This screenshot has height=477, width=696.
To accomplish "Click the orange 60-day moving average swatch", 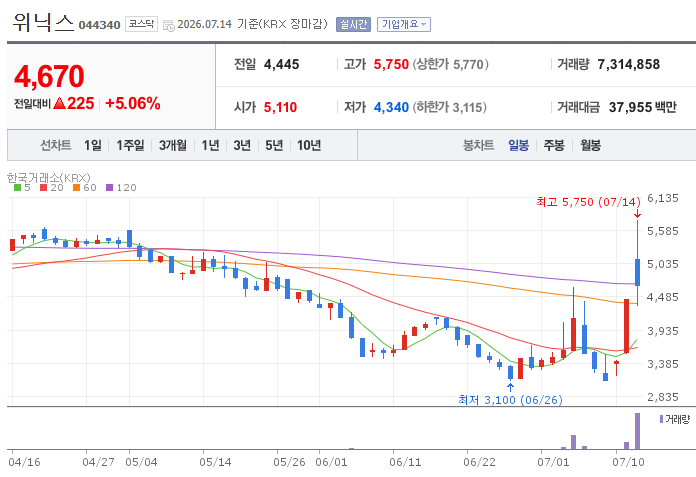I will coord(76,188).
